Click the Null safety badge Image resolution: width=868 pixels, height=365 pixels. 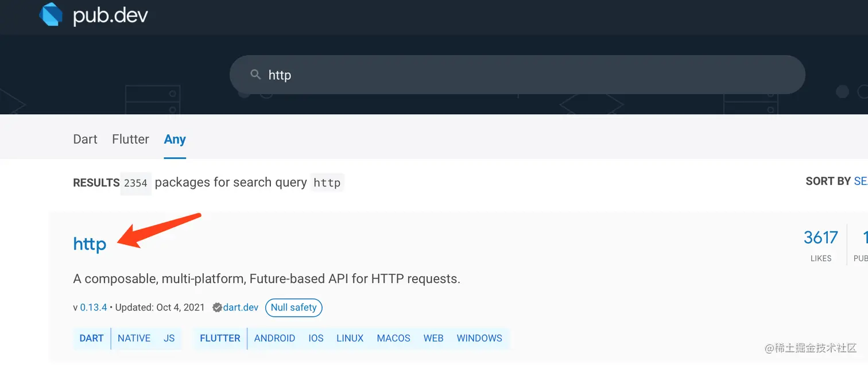tap(294, 308)
